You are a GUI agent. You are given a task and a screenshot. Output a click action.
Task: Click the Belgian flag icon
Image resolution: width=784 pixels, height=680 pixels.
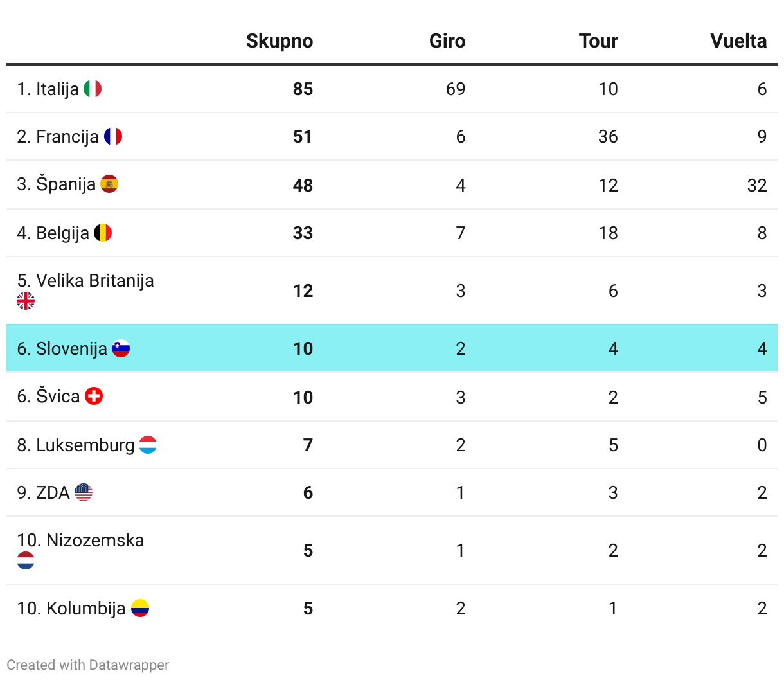(x=103, y=233)
